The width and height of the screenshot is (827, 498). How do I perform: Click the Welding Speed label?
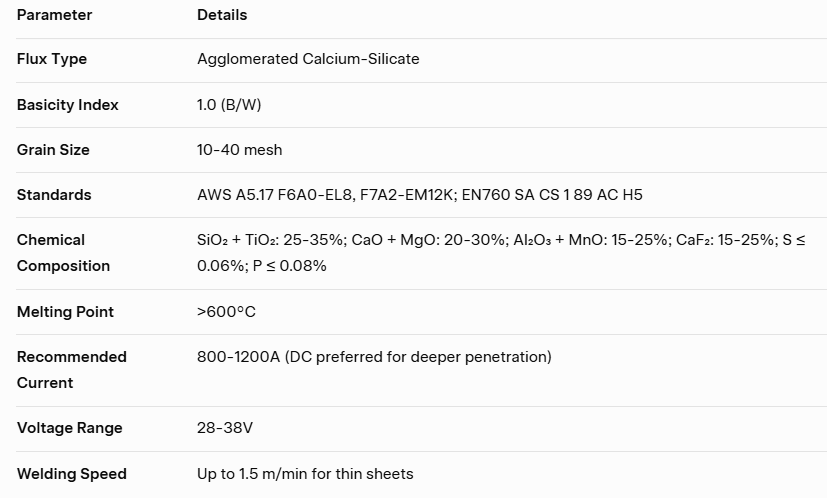(71, 474)
